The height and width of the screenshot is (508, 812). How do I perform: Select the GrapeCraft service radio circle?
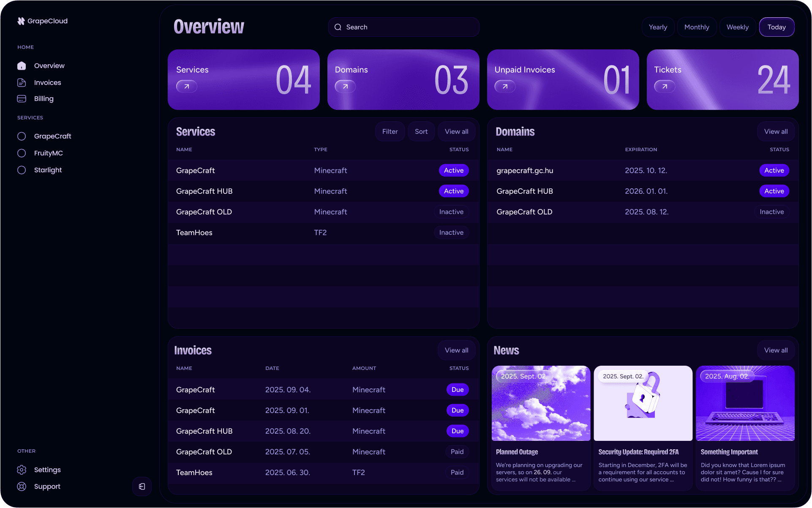pyautogui.click(x=22, y=136)
